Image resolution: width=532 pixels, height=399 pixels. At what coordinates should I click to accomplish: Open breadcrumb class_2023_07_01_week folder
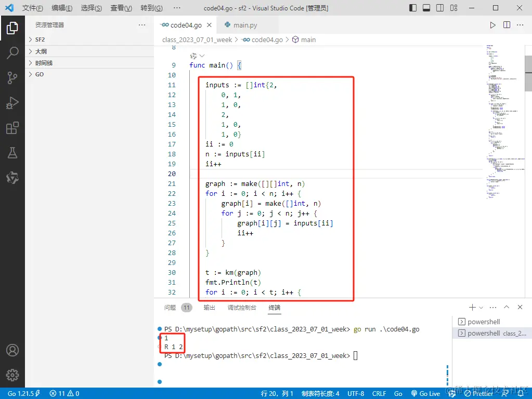tap(197, 39)
